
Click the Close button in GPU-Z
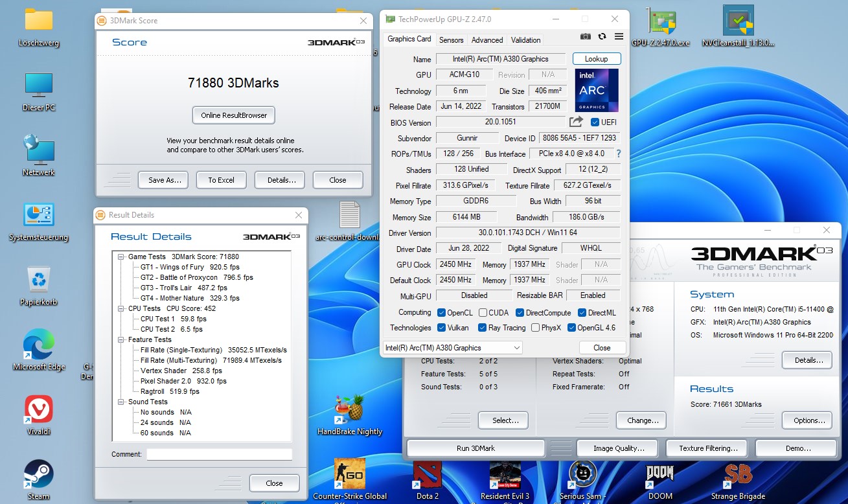pyautogui.click(x=602, y=348)
